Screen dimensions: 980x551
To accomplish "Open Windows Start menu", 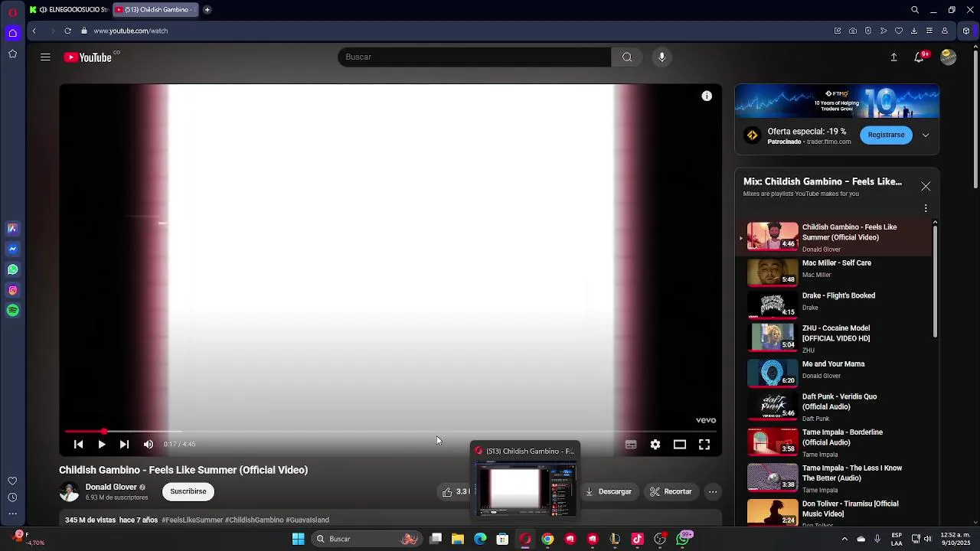I will (x=299, y=539).
